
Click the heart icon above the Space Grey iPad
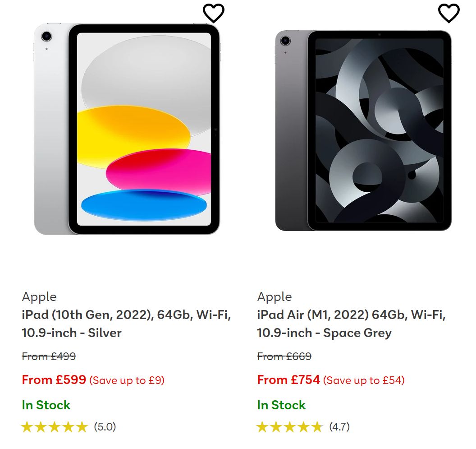coord(449,13)
